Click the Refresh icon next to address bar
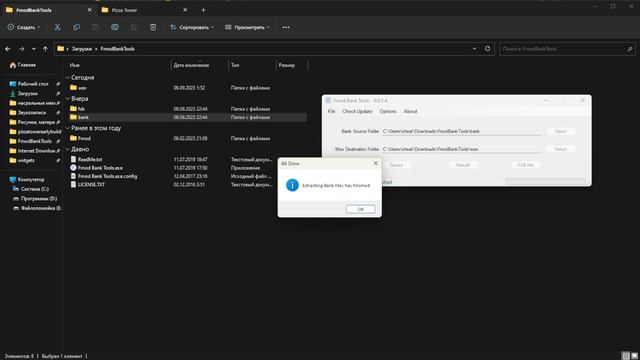Viewport: 640px width, 360px height. coord(487,49)
